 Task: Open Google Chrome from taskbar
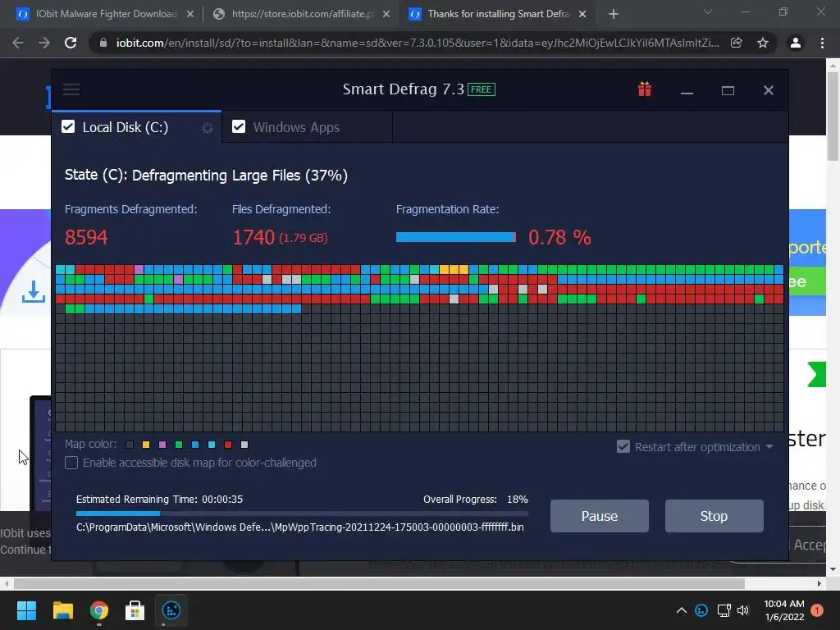pos(99,610)
